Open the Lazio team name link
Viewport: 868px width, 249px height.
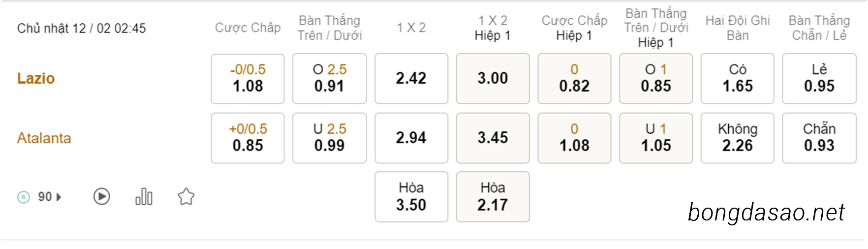(x=36, y=78)
